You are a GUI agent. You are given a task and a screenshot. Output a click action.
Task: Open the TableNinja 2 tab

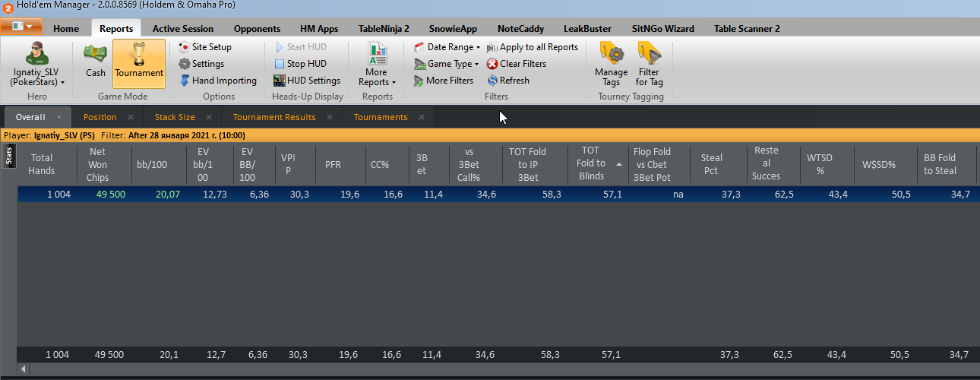pyautogui.click(x=384, y=29)
